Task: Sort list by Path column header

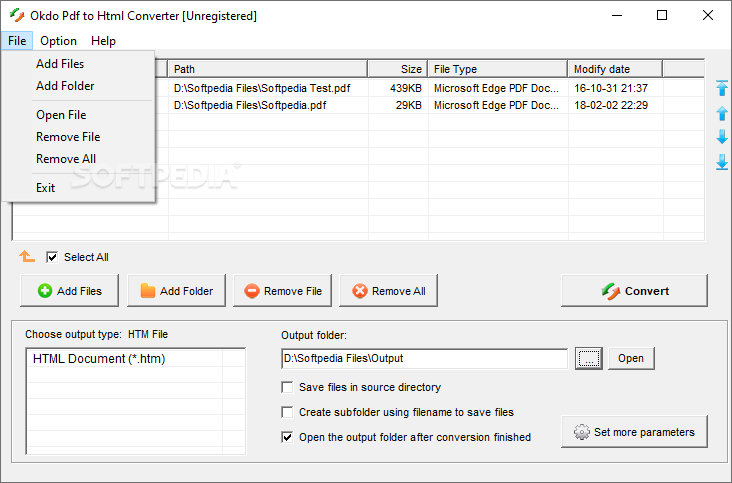Action: pyautogui.click(x=268, y=69)
